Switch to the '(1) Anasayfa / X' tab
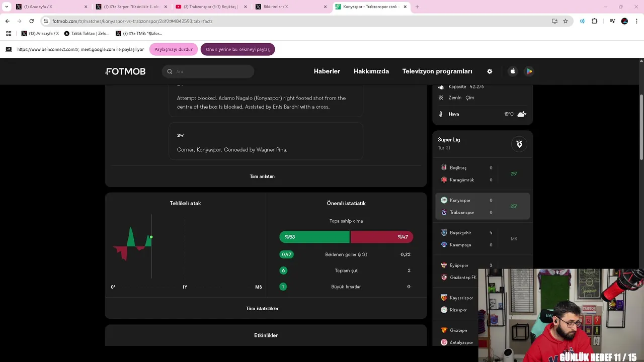 pyautogui.click(x=50, y=7)
